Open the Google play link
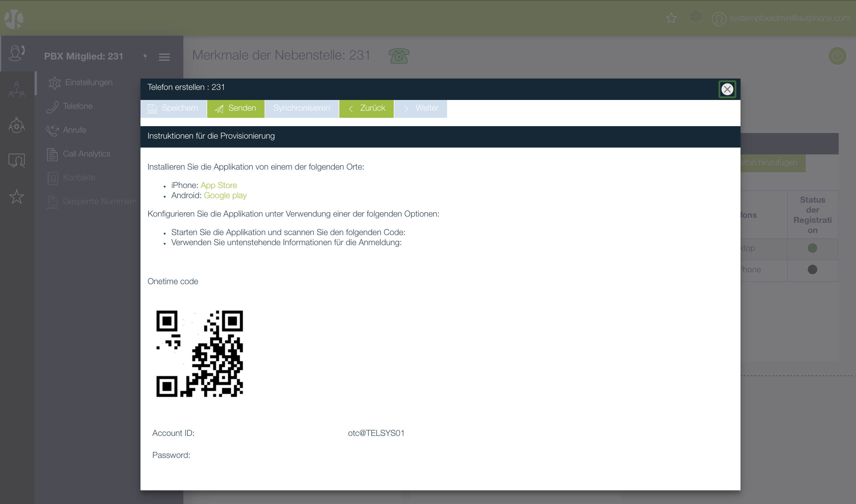Screen dimensions: 856x504 [225, 195]
